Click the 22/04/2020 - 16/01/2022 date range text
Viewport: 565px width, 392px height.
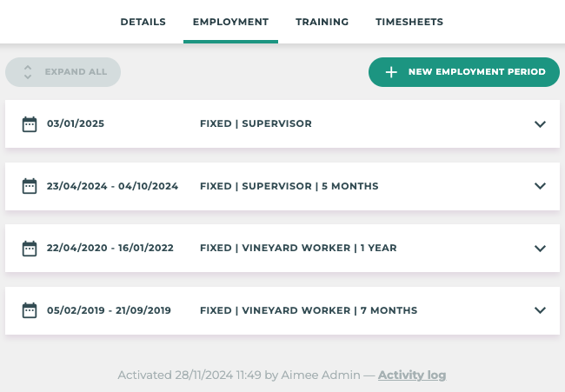110,248
